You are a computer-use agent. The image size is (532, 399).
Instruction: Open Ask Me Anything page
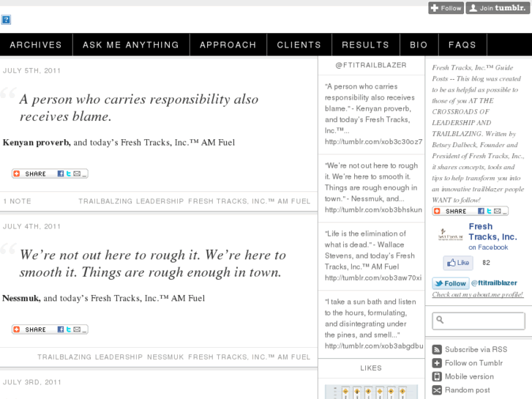coord(131,45)
